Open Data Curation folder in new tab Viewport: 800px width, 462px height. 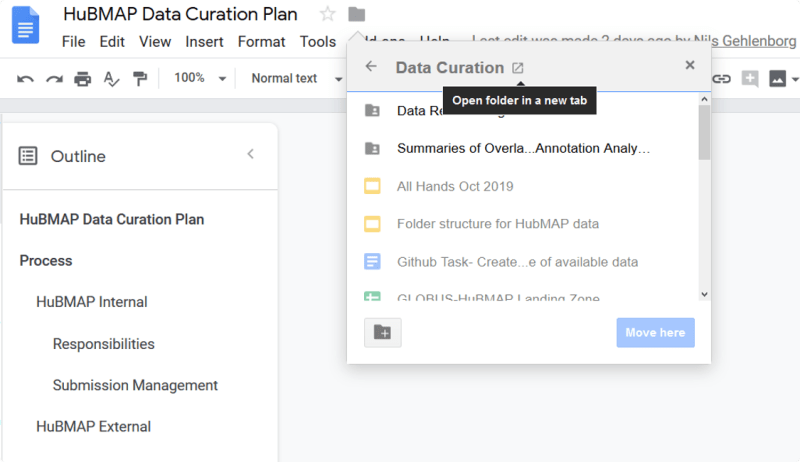pyautogui.click(x=517, y=68)
